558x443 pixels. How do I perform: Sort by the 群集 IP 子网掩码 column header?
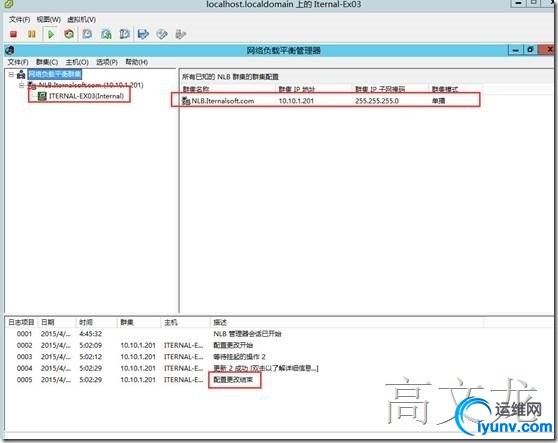coord(380,89)
